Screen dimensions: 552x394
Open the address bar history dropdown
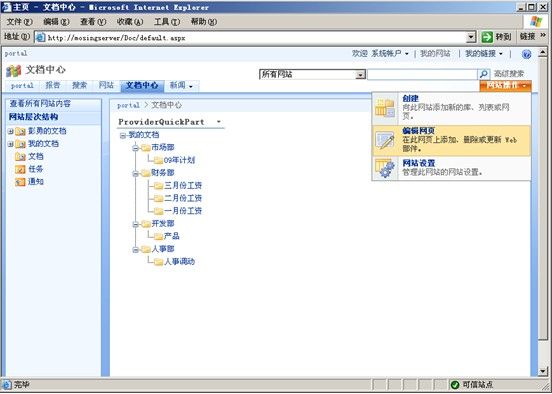(x=471, y=37)
